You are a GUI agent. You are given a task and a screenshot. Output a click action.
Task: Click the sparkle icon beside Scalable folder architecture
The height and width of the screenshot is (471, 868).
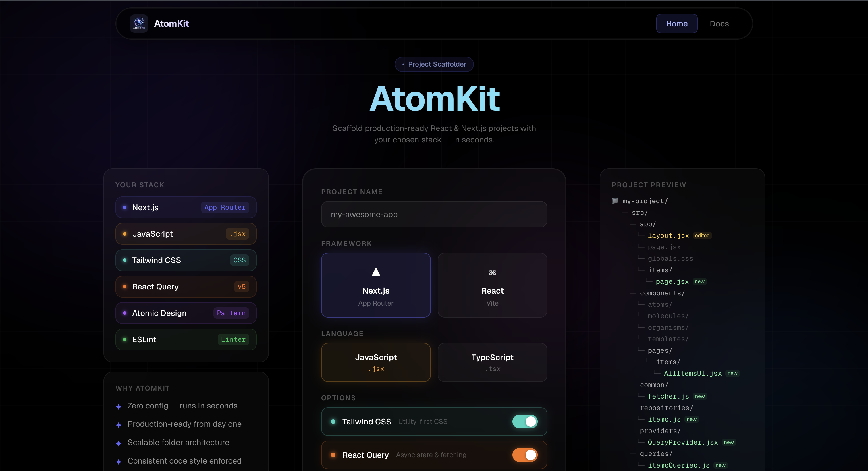point(119,443)
